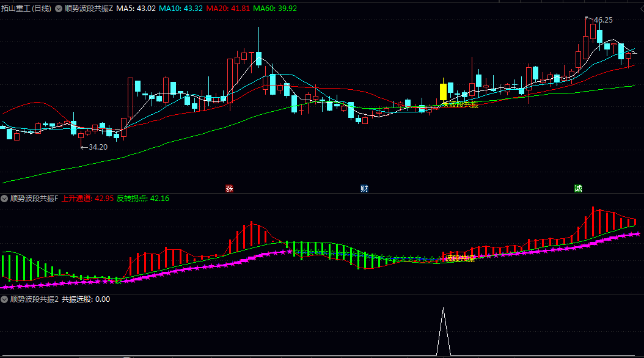The image size is (644, 358).
Task: Click the tallest red bar in the 顺势波段共振F panel
Action: click(593, 222)
